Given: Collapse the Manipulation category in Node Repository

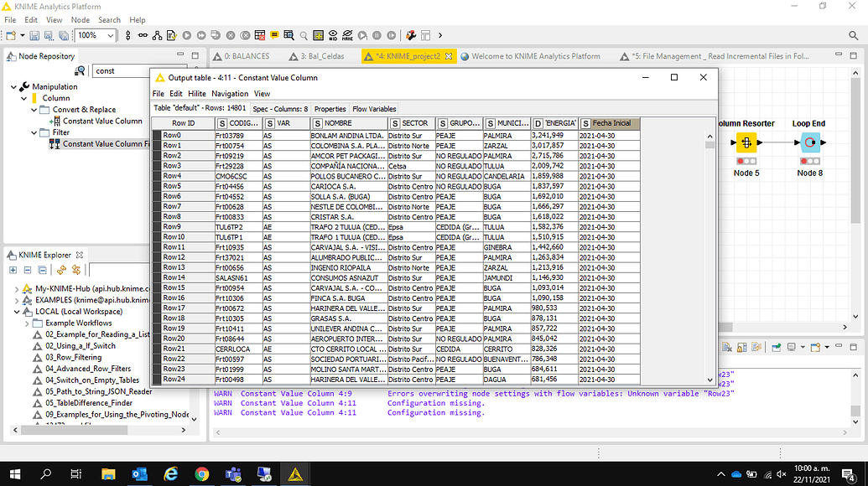Looking at the screenshot, I should pos(12,86).
